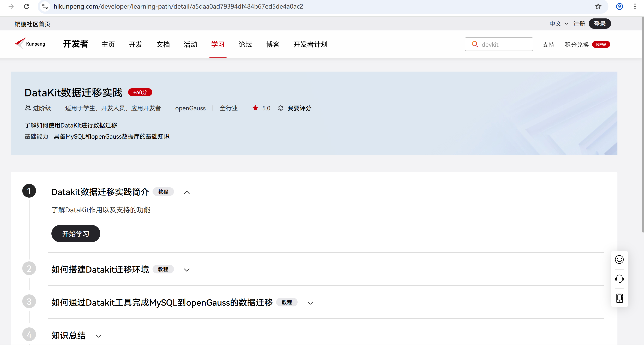Open the 积分兑换 link

click(577, 45)
